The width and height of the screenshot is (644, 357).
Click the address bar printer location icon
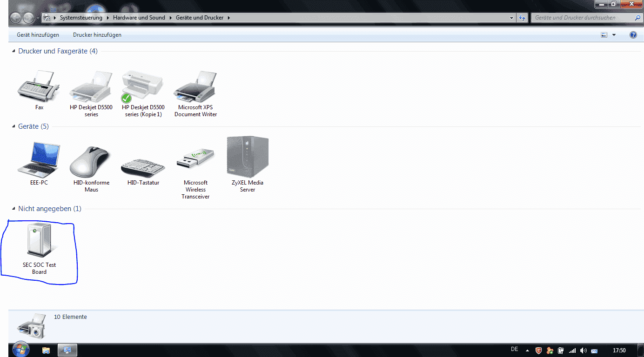(x=47, y=18)
